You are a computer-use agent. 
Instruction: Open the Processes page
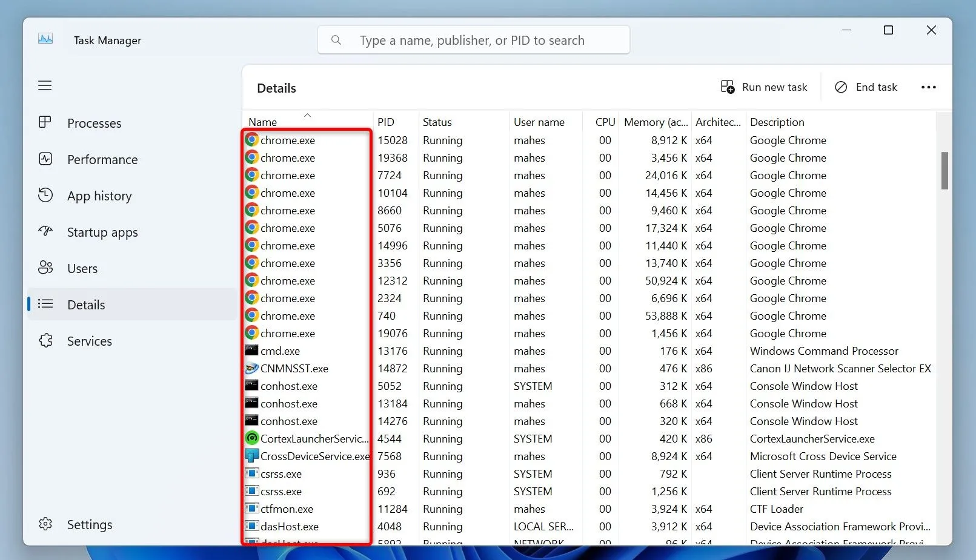tap(94, 123)
